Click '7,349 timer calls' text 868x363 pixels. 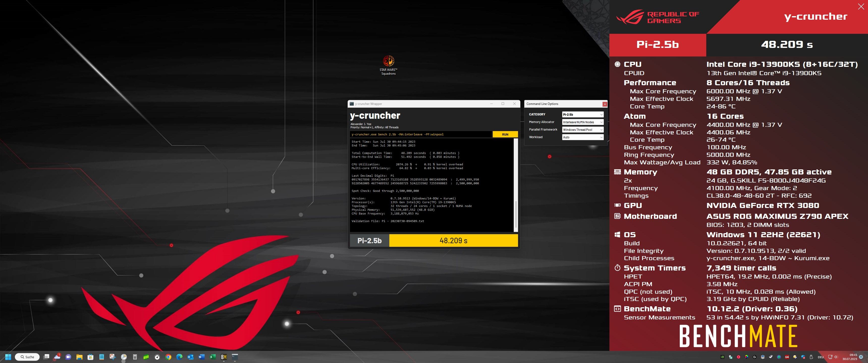pos(741,268)
